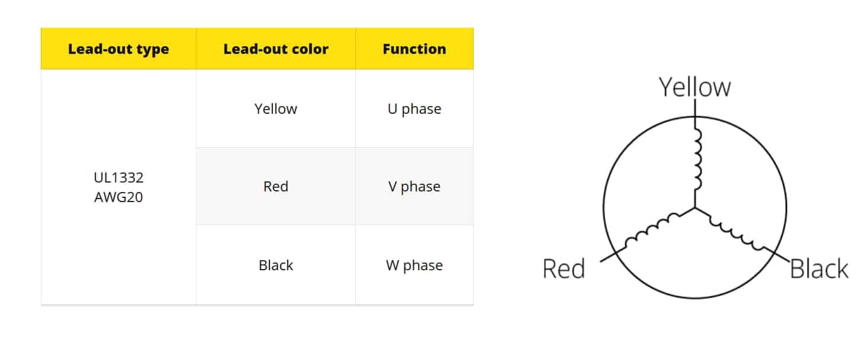The width and height of the screenshot is (868, 339).
Task: Select the Black lead-out color cell
Action: click(x=276, y=265)
